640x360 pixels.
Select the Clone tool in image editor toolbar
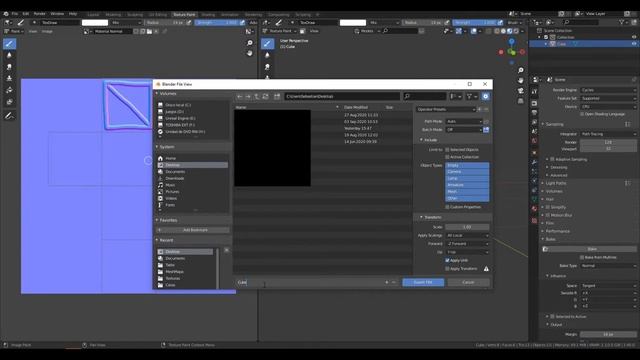coord(9,78)
